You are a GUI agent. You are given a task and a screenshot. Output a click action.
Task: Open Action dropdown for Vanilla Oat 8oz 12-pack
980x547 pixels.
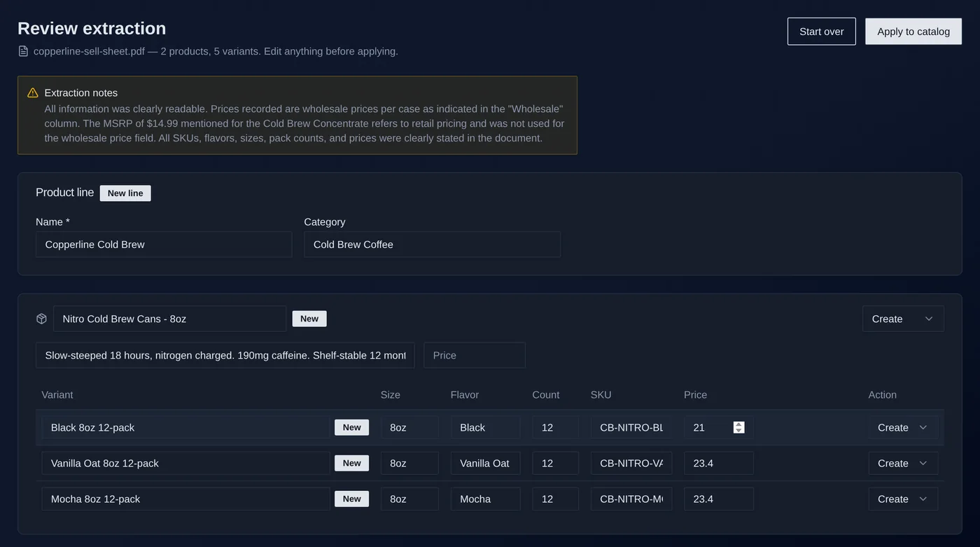[x=903, y=463]
